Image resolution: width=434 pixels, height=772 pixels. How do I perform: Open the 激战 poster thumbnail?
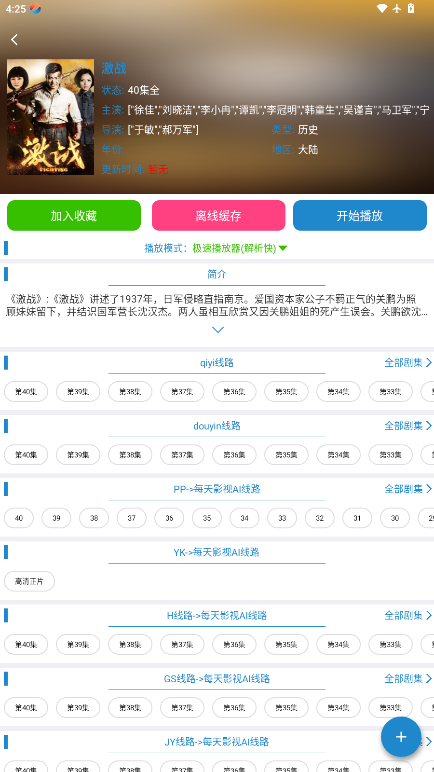(x=50, y=117)
